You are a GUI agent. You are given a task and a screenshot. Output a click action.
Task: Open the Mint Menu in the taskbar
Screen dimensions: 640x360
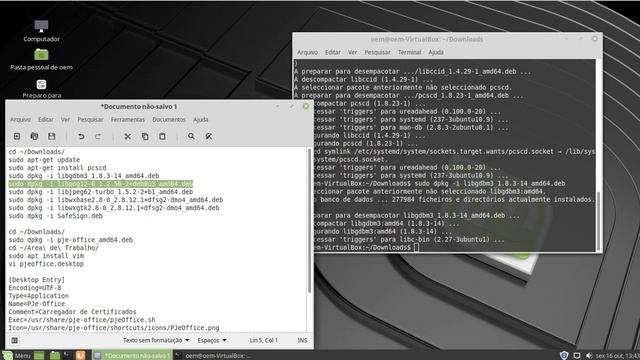coord(16,356)
